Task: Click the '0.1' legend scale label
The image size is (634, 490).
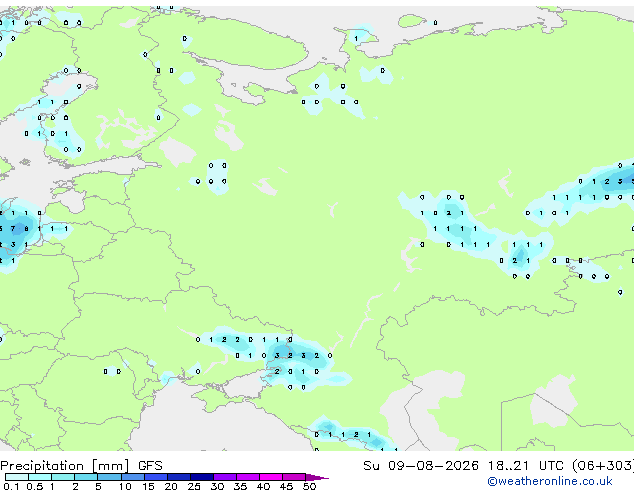Action: [x=11, y=486]
